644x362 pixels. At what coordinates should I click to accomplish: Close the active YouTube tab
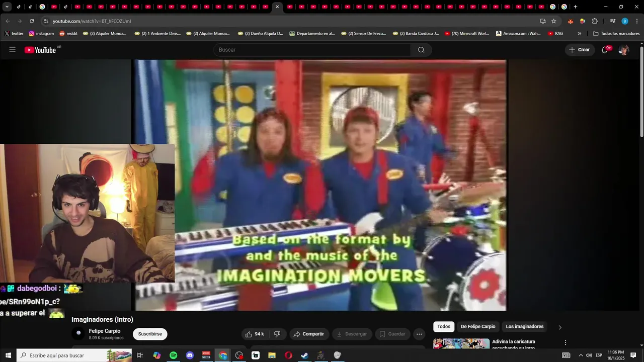(277, 7)
